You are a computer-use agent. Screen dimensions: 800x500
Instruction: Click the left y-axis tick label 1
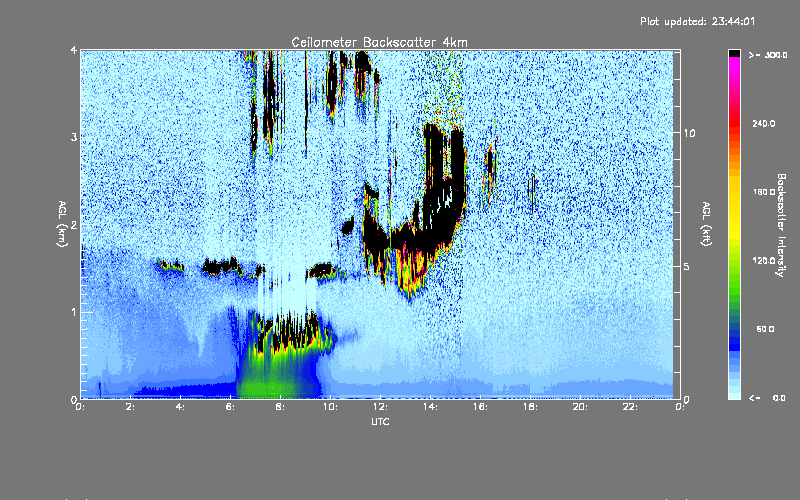(x=74, y=312)
